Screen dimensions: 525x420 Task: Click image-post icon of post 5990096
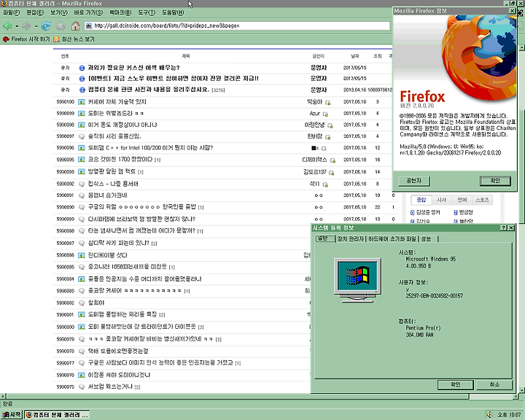tap(82, 148)
